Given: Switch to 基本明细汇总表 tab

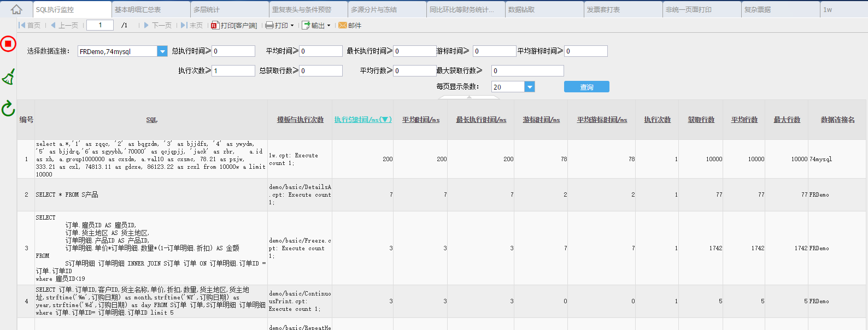Looking at the screenshot, I should click(151, 9).
